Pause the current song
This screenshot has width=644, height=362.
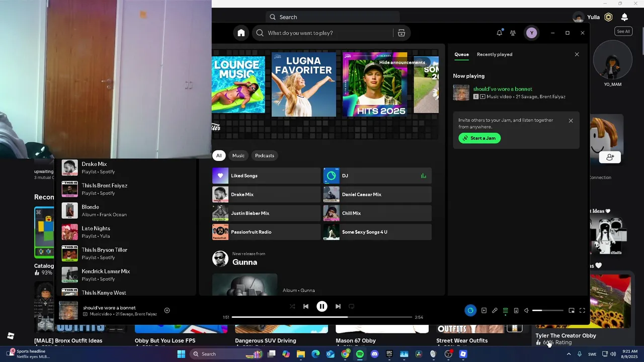322,306
